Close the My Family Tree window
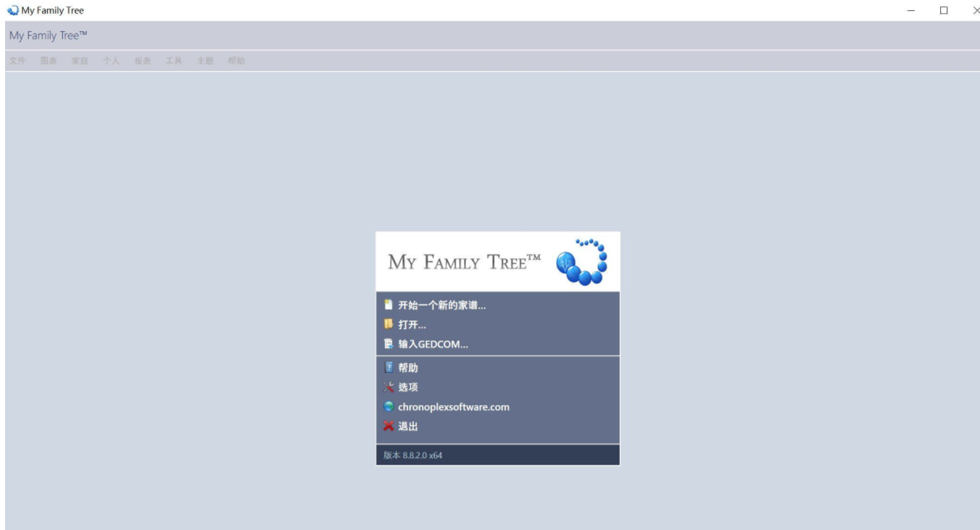This screenshot has width=980, height=530. point(975,10)
